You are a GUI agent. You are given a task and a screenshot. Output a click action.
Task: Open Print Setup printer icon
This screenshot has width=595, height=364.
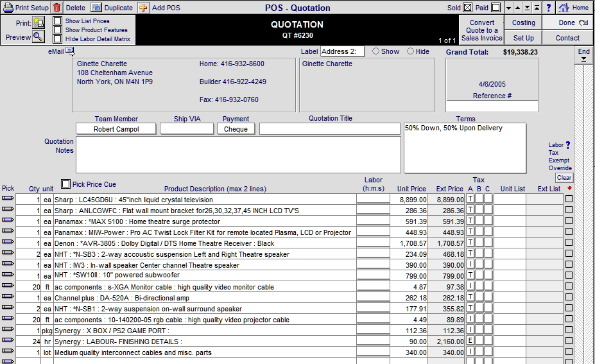pyautogui.click(x=8, y=8)
